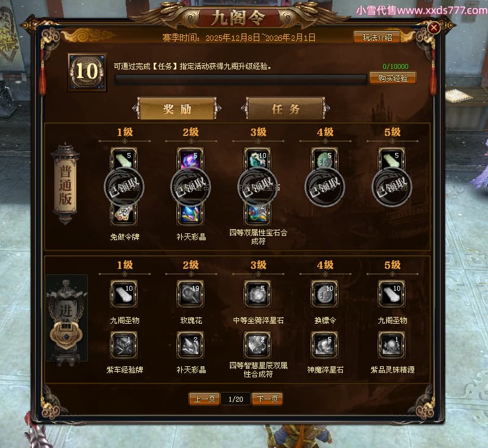The image size is (488, 448).
Task: Switch to the 任务 tab
Action: [285, 109]
